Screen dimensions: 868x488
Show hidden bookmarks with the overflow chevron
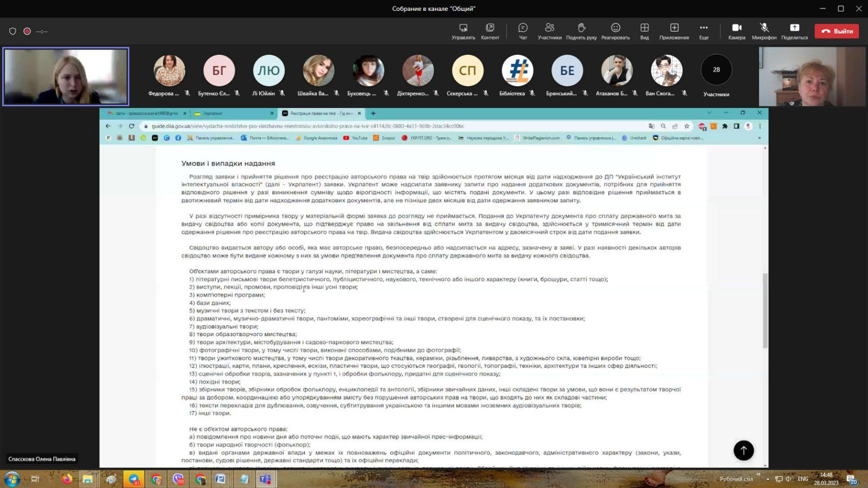tap(759, 138)
